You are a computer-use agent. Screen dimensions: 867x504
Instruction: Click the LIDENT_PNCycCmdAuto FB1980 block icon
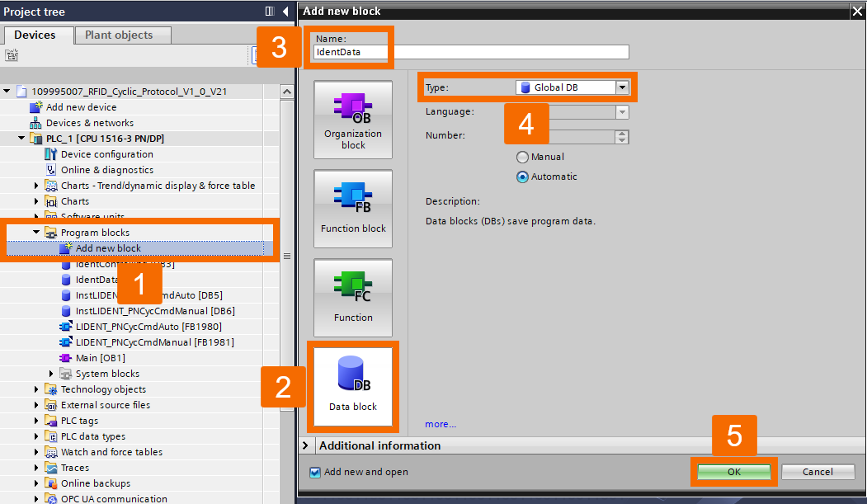click(66, 327)
